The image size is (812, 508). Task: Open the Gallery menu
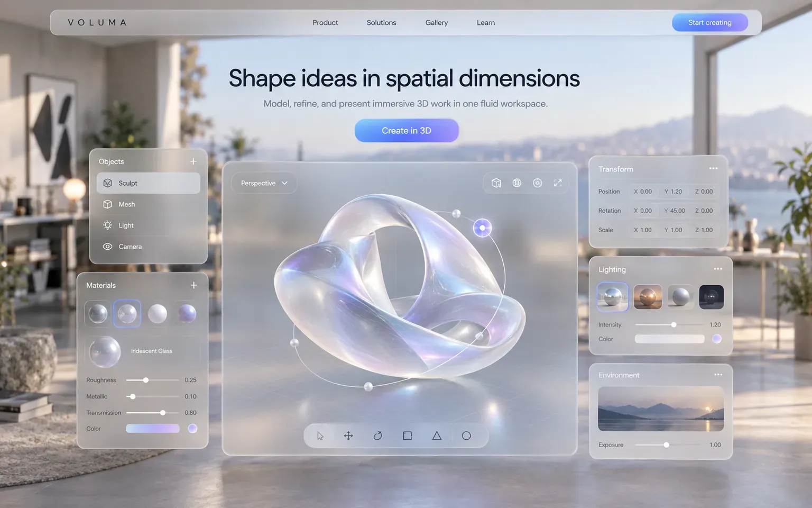coord(437,23)
